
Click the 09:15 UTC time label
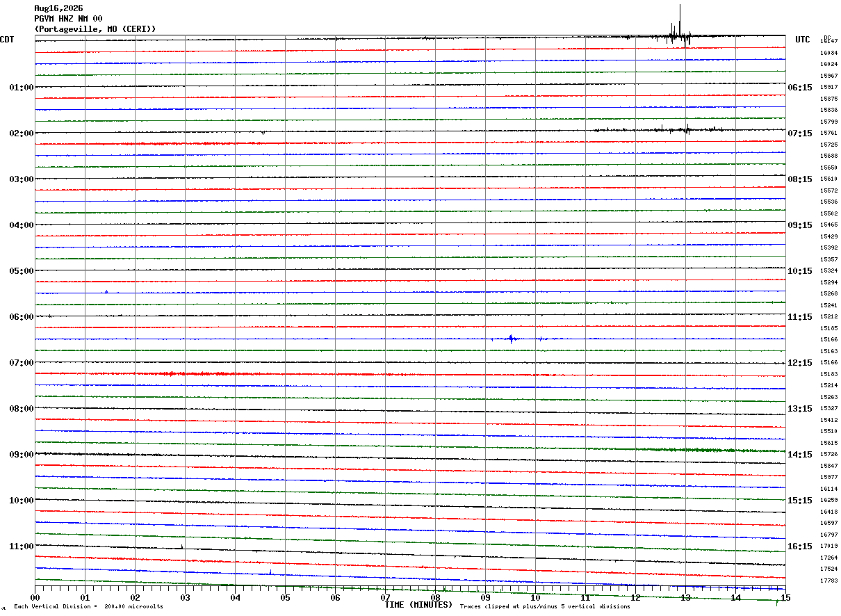click(x=800, y=225)
